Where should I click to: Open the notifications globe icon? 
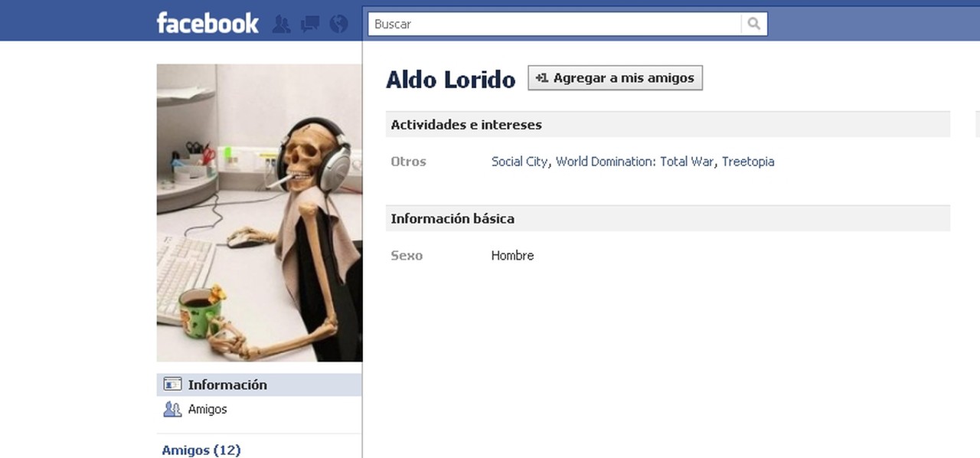coord(337,24)
